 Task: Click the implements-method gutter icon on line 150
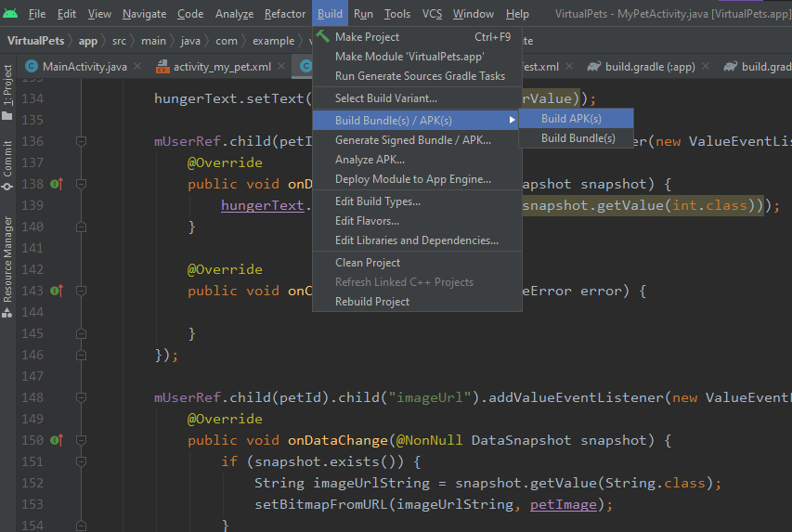56,440
